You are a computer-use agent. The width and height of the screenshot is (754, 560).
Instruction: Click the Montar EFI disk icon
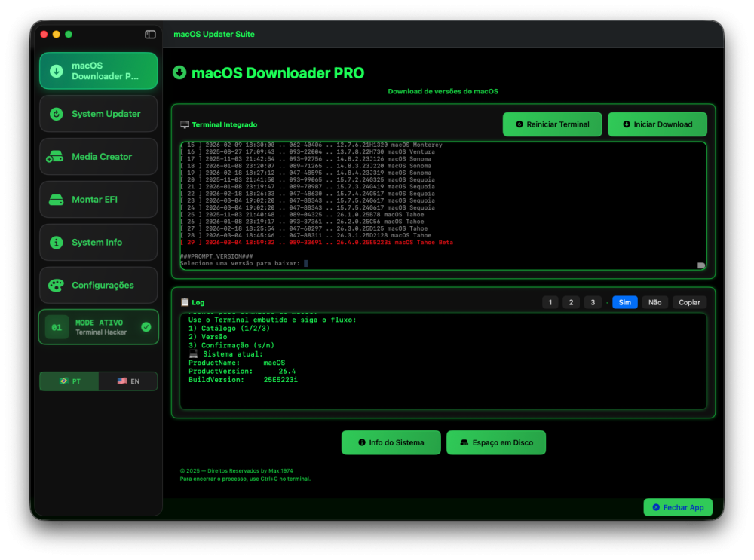pos(57,200)
